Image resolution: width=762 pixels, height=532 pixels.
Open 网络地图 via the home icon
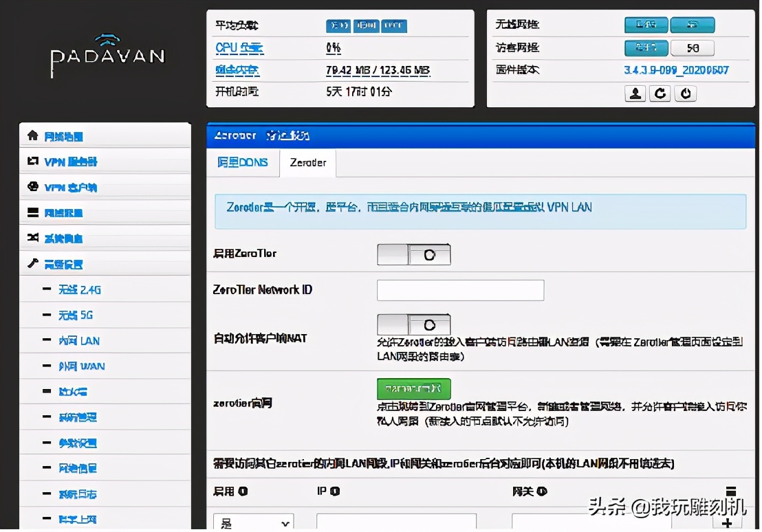tap(32, 135)
